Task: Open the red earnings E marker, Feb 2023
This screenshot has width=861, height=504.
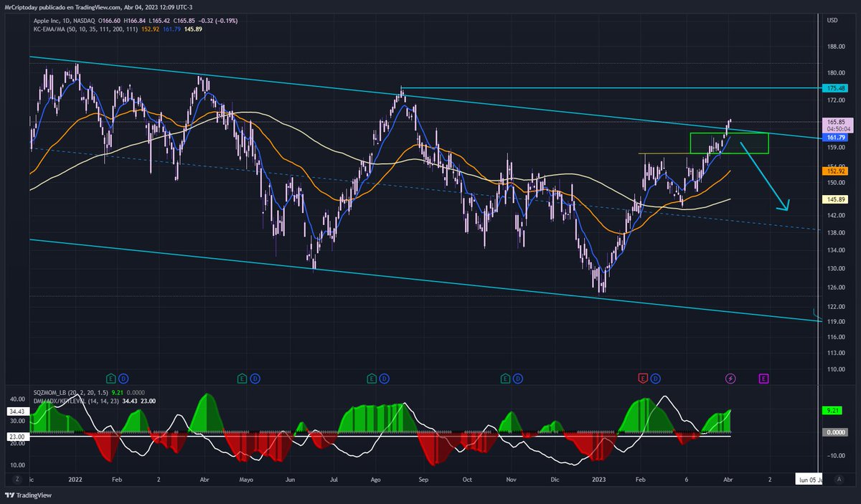Action: pyautogui.click(x=643, y=377)
